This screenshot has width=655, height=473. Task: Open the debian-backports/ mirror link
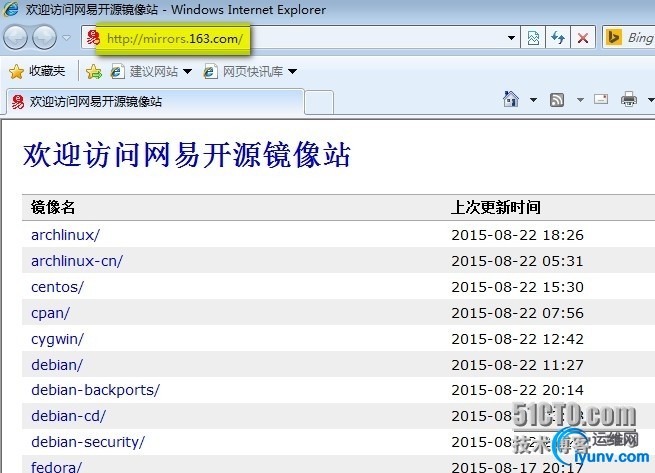click(95, 390)
